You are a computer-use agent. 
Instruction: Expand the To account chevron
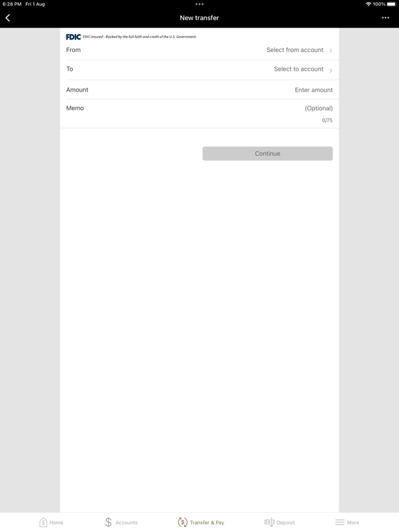click(x=330, y=70)
